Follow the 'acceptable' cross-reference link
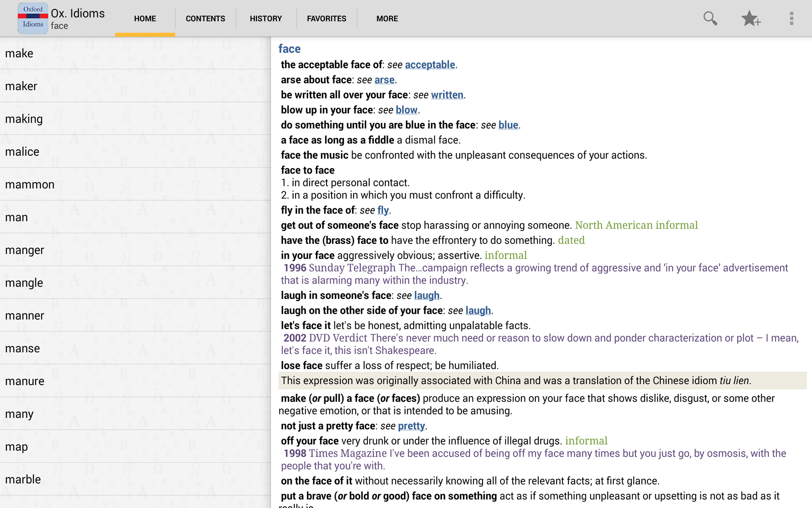Screen dimensions: 812x508 pos(430,65)
